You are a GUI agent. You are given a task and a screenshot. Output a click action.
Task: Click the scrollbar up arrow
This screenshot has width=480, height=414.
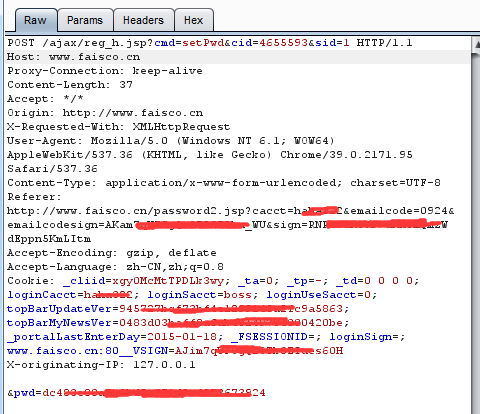[x=476, y=44]
